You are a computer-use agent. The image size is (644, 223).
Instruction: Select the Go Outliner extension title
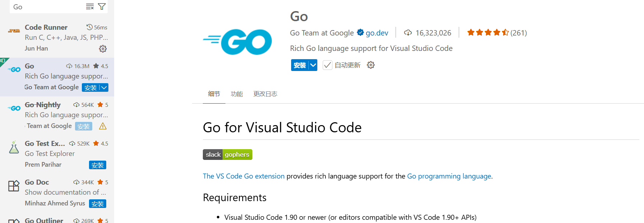click(44, 220)
